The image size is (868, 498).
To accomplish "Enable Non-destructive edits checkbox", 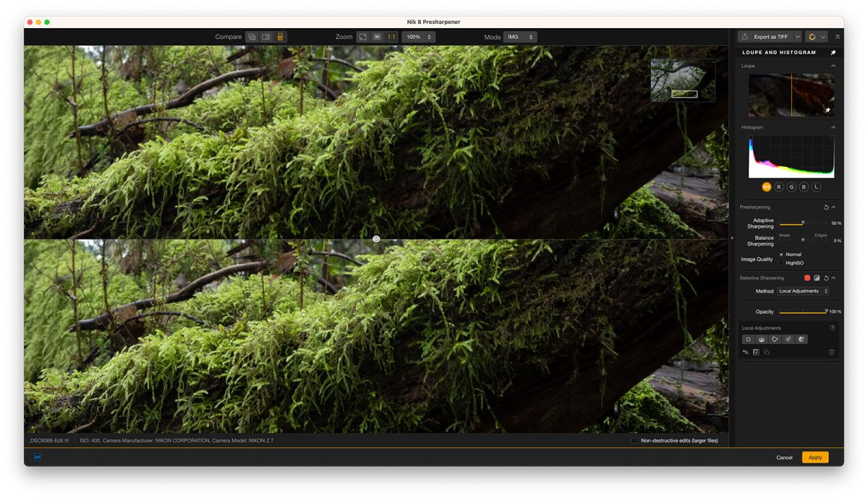I will pyautogui.click(x=634, y=440).
